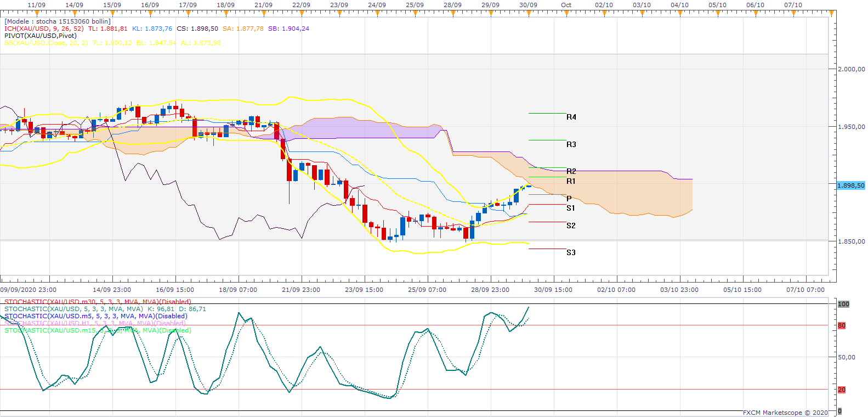Select the orange marker below 16/09
This screenshot has width=868, height=417.
click(150, 13)
